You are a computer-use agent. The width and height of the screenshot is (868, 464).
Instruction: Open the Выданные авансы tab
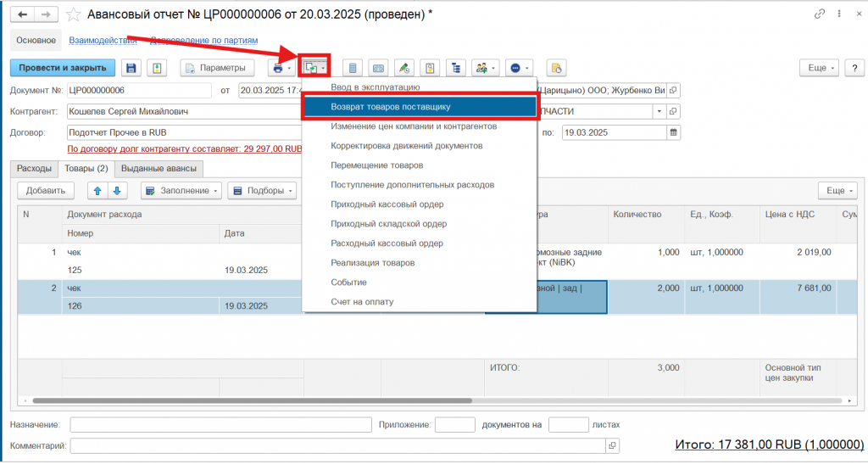pyautogui.click(x=159, y=169)
